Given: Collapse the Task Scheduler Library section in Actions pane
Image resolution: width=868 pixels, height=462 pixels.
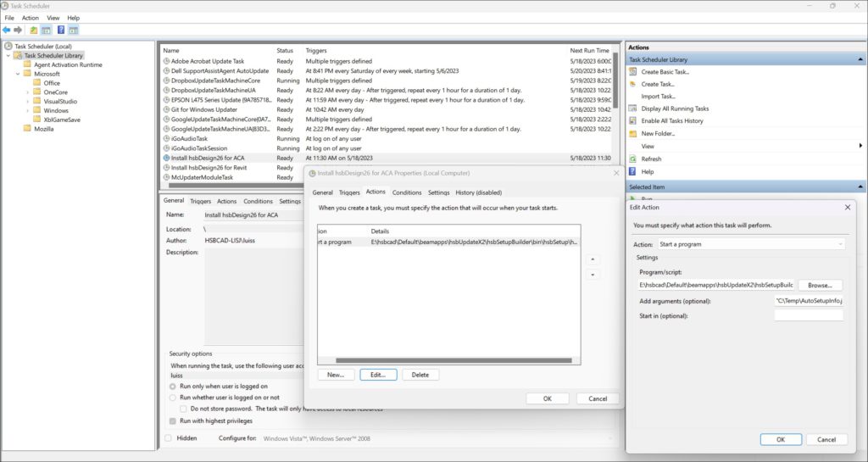Looking at the screenshot, I should [x=860, y=59].
